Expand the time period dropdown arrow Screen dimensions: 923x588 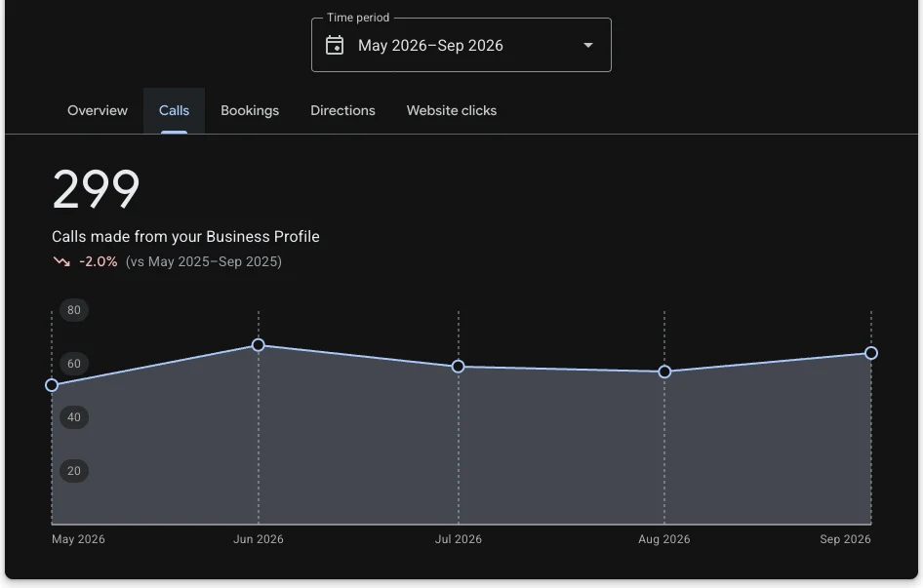587,45
